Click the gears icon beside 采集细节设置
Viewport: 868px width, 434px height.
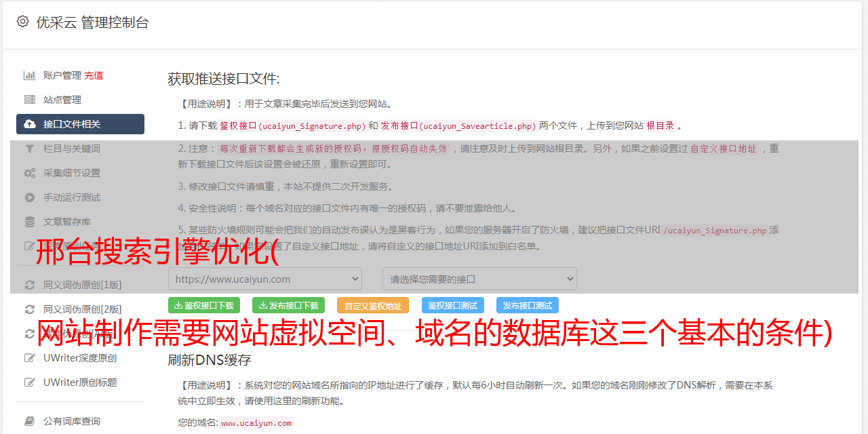(30, 173)
